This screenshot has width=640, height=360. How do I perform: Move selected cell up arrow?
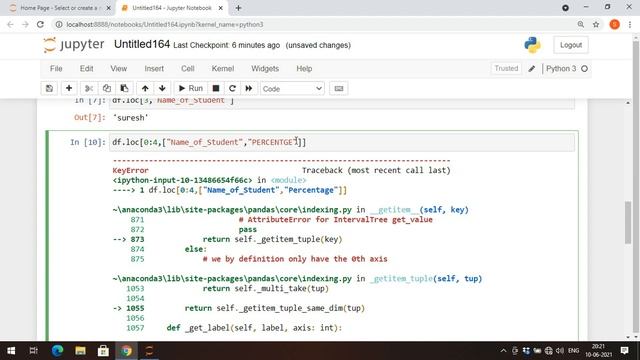pyautogui.click(x=145, y=89)
